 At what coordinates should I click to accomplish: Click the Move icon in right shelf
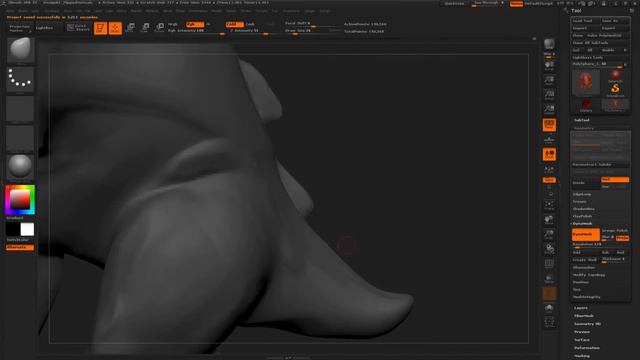click(549, 220)
